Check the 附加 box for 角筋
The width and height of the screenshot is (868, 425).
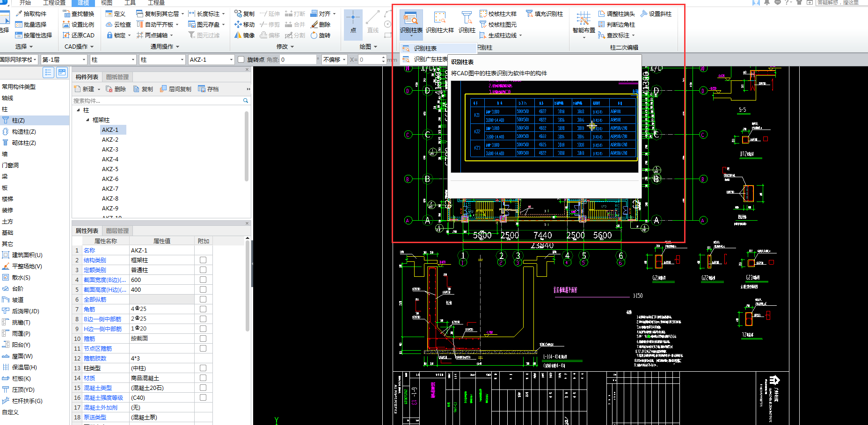[x=203, y=309]
